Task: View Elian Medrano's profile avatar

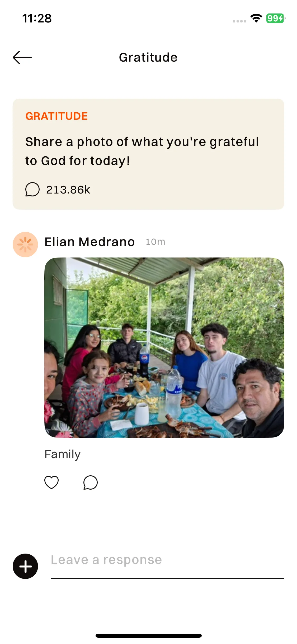Action: (x=25, y=245)
